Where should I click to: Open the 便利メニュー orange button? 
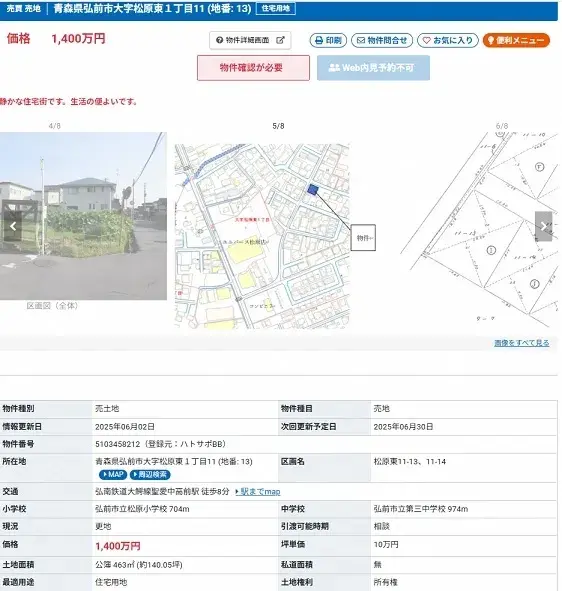516,40
